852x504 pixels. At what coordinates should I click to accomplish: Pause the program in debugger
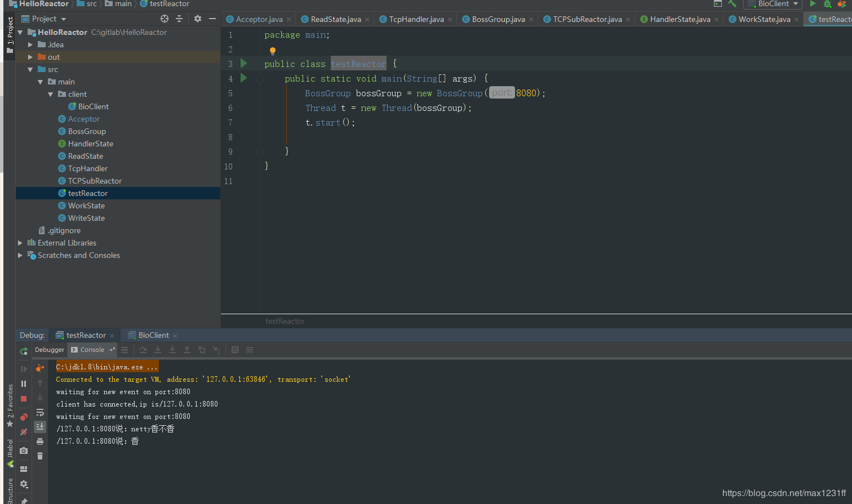point(24,383)
